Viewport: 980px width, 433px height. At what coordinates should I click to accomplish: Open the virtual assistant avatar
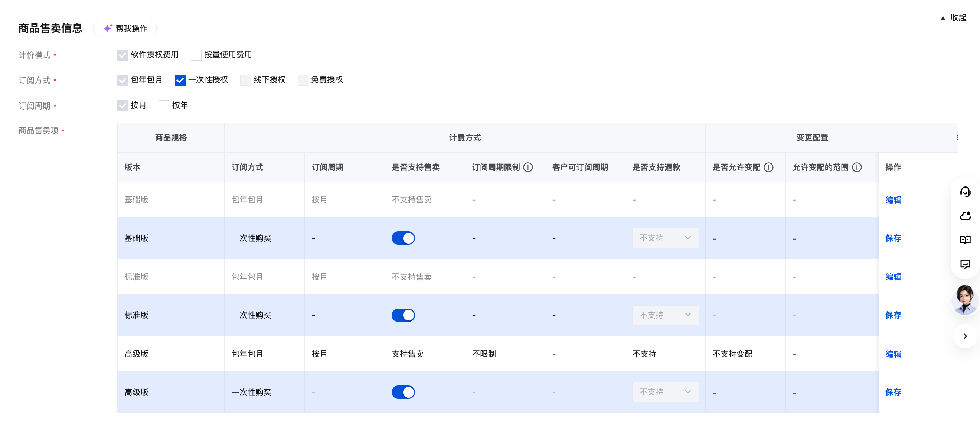click(965, 300)
